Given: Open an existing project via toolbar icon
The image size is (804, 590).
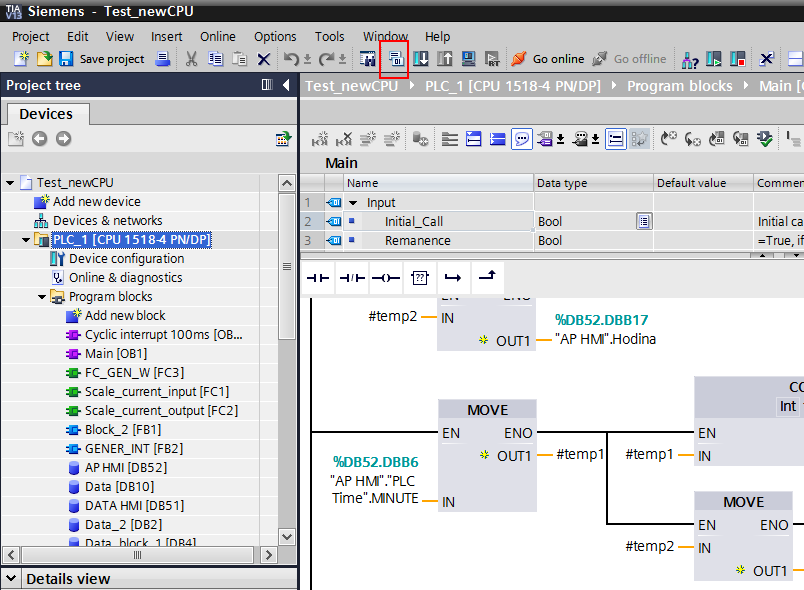Looking at the screenshot, I should click(44, 59).
